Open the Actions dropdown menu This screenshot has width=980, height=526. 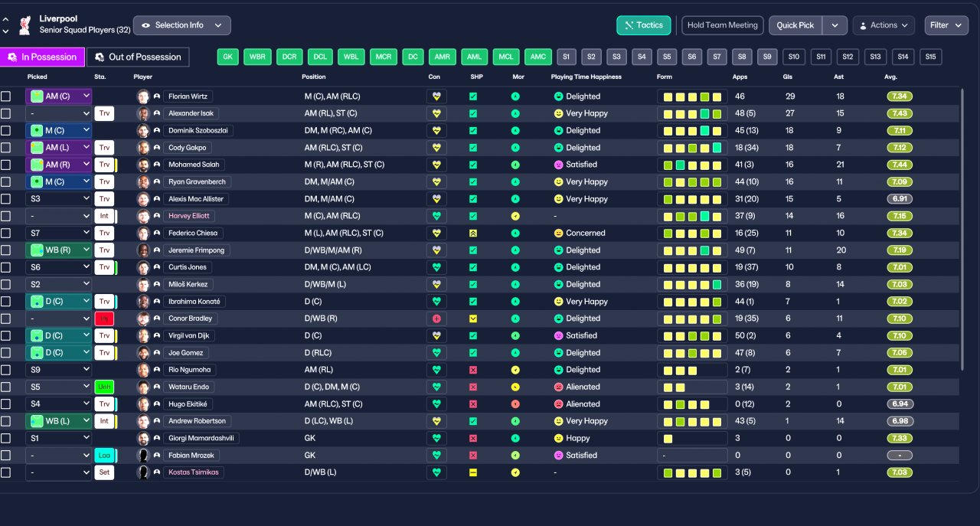click(x=884, y=25)
